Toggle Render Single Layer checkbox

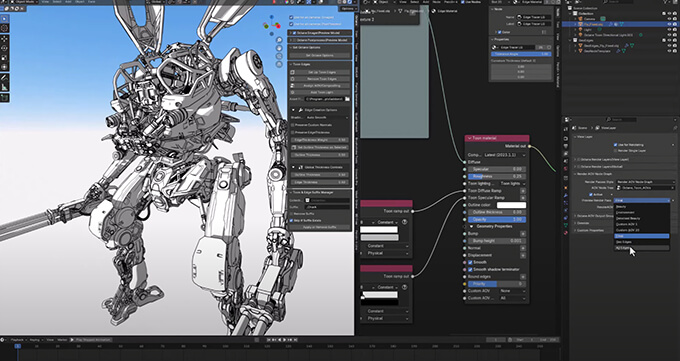(615, 150)
